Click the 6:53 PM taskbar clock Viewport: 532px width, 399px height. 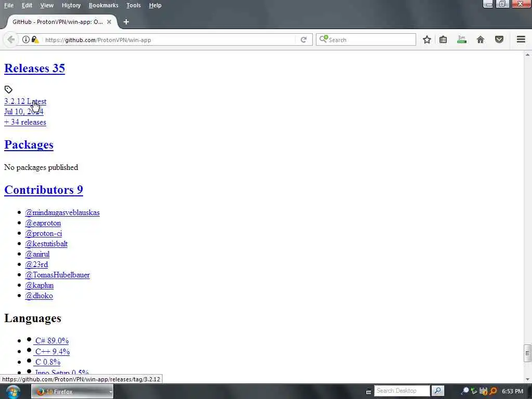point(512,391)
